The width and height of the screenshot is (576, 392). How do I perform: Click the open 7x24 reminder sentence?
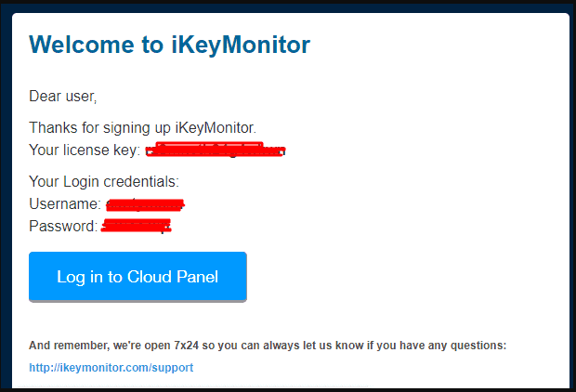click(x=268, y=346)
